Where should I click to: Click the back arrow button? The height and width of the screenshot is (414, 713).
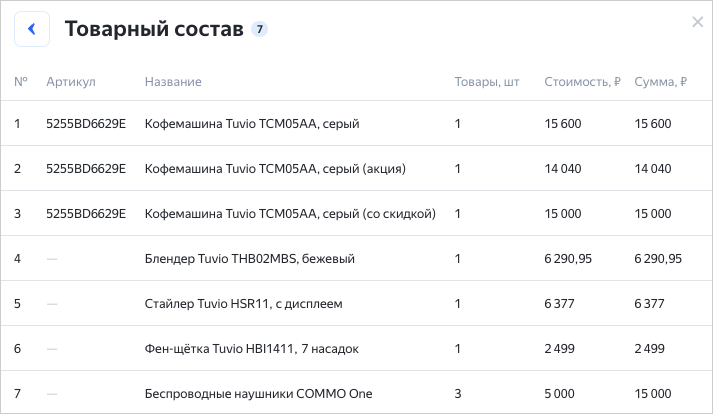tap(32, 29)
